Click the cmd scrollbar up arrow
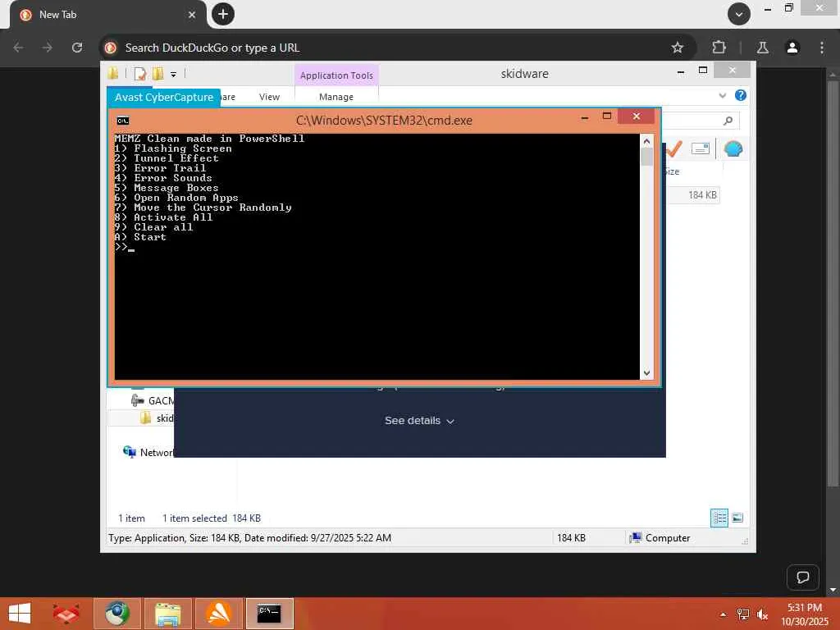This screenshot has width=840, height=630. (646, 141)
